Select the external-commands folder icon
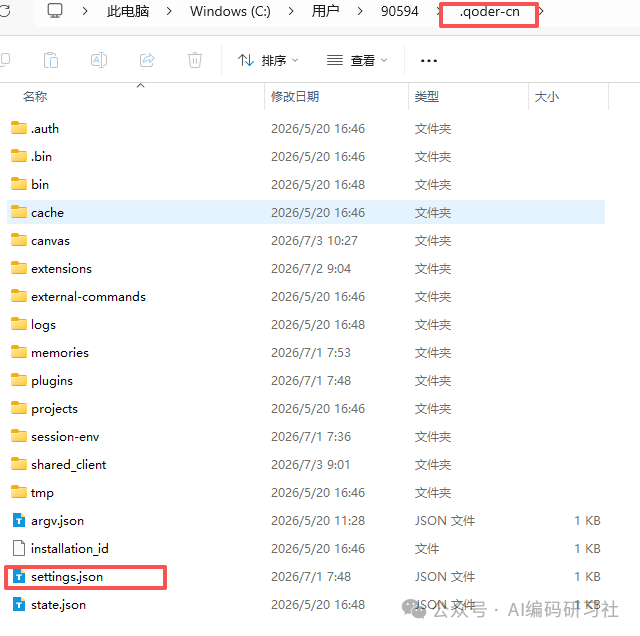The image size is (640, 636). point(19,296)
